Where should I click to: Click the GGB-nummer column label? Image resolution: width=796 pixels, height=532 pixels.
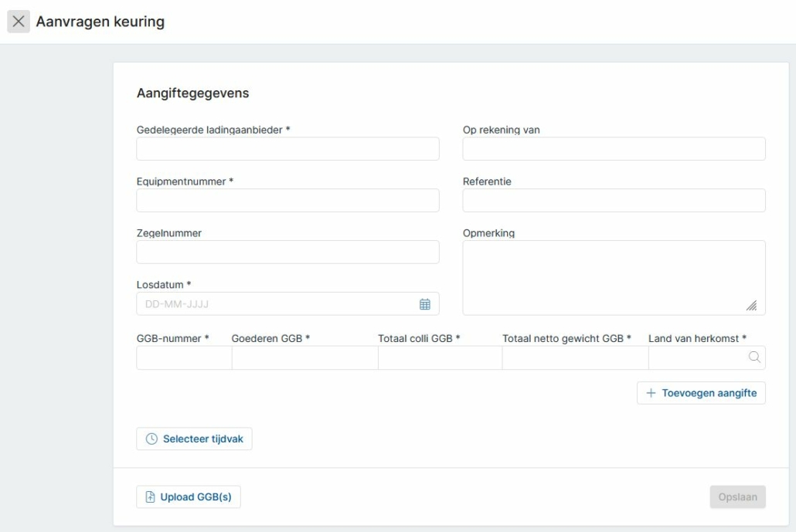(x=172, y=338)
